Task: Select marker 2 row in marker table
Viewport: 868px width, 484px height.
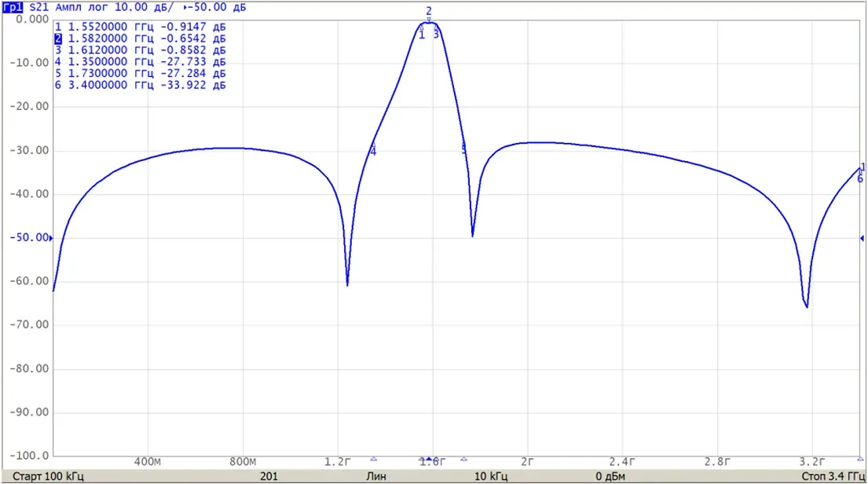Action: coord(140,38)
